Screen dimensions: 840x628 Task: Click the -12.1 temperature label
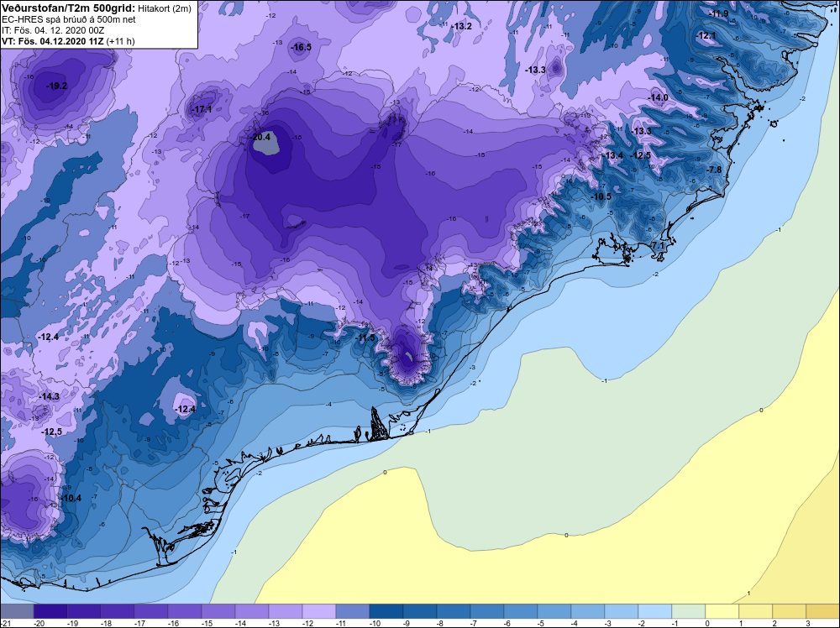pos(706,36)
